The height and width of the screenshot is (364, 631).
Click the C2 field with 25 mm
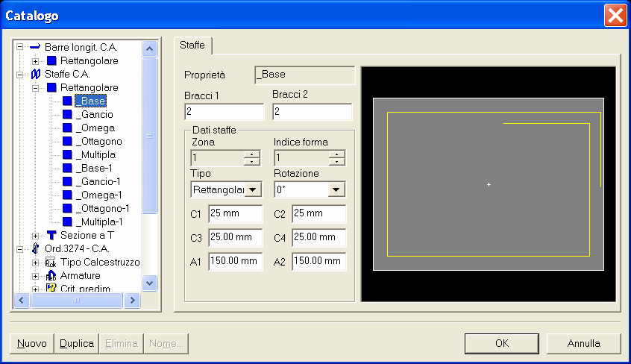(318, 213)
